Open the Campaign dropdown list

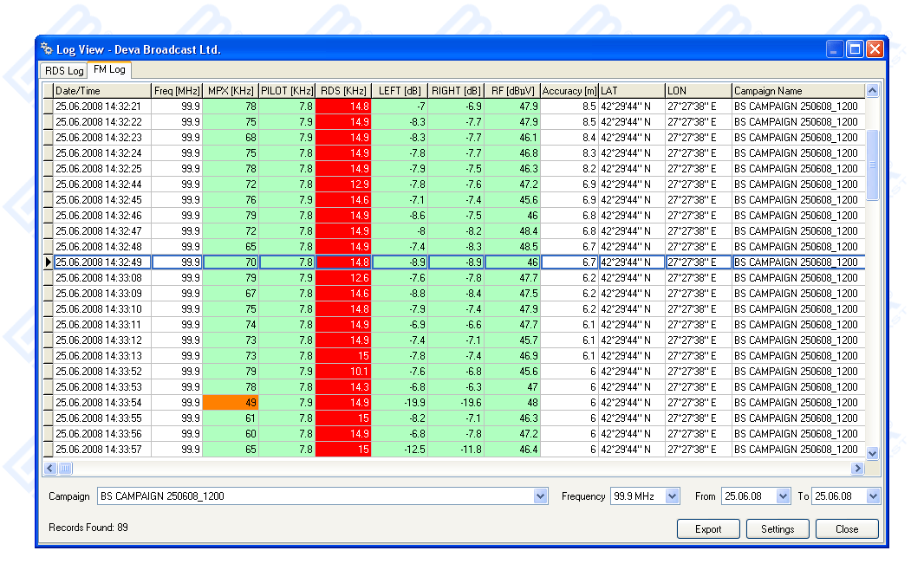pyautogui.click(x=541, y=496)
